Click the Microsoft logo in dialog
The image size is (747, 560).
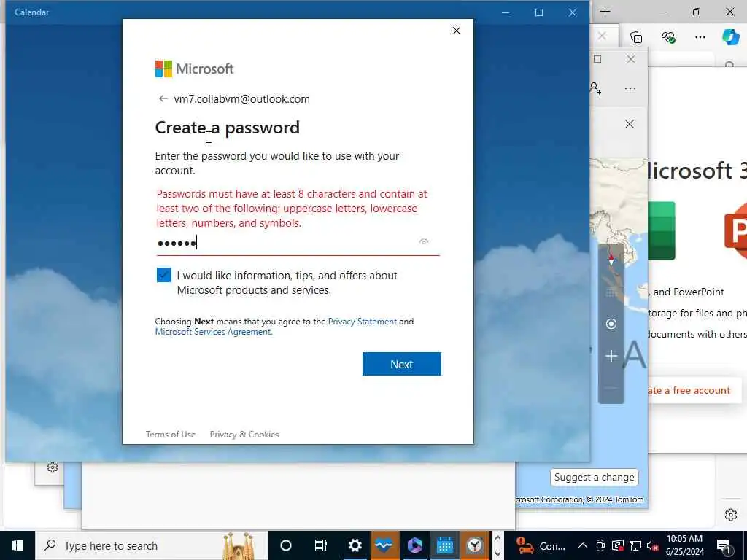tap(194, 69)
